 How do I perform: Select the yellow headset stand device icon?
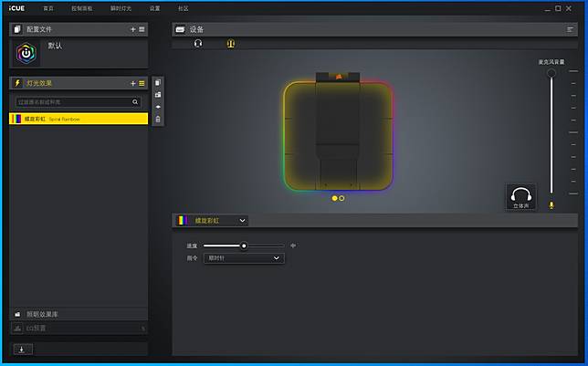tap(230, 43)
